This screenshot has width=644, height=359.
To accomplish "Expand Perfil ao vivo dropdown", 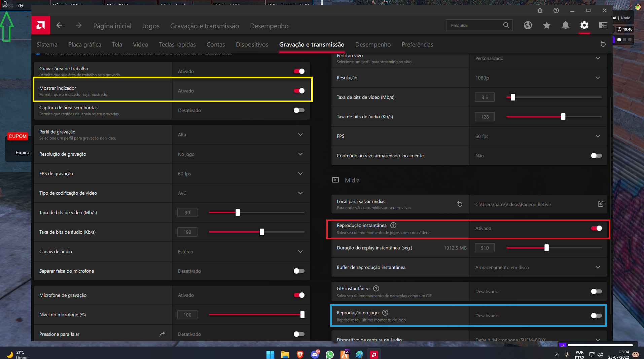I will click(538, 58).
